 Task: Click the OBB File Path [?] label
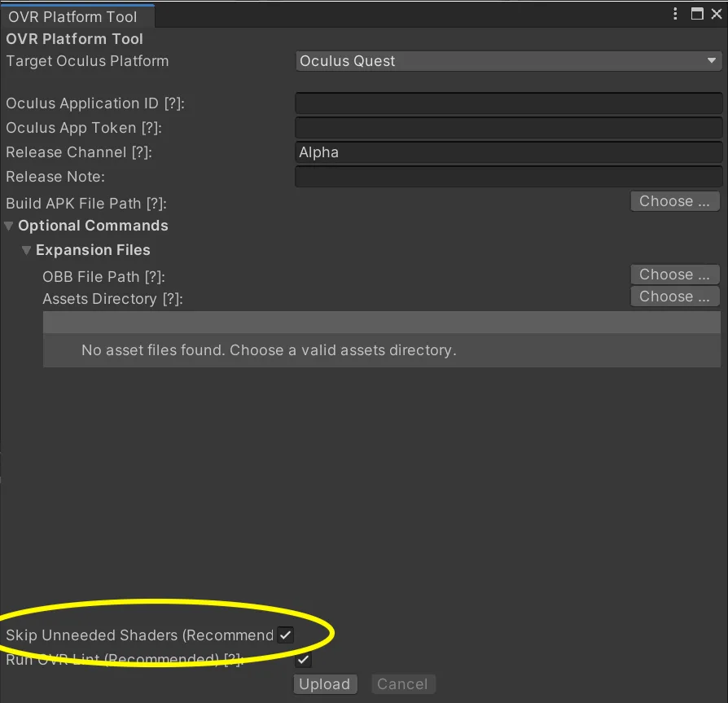(x=104, y=277)
